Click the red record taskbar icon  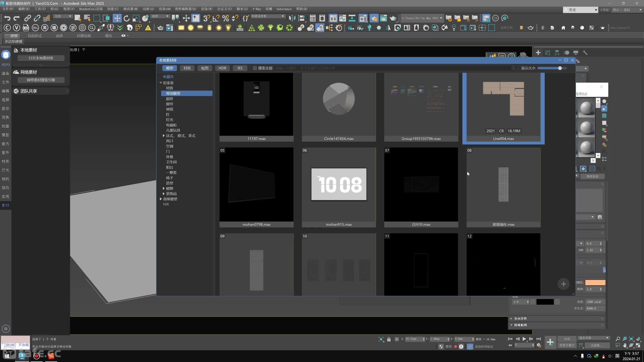pos(36,356)
